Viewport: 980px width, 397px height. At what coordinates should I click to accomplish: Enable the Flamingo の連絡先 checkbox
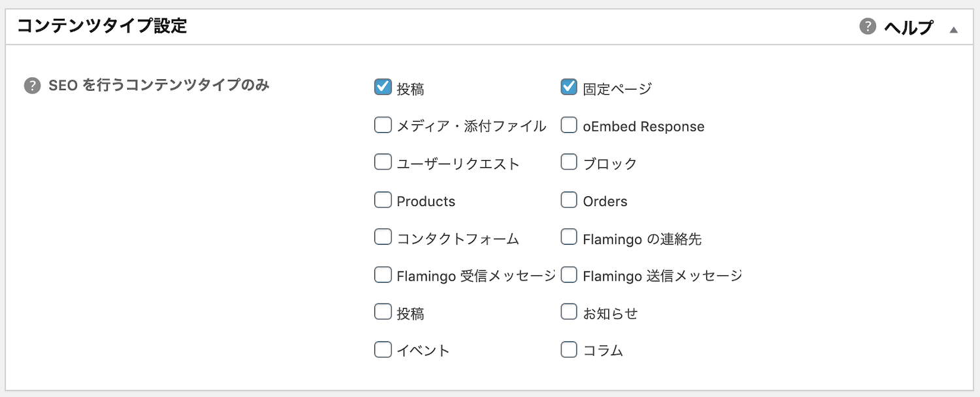pyautogui.click(x=569, y=237)
